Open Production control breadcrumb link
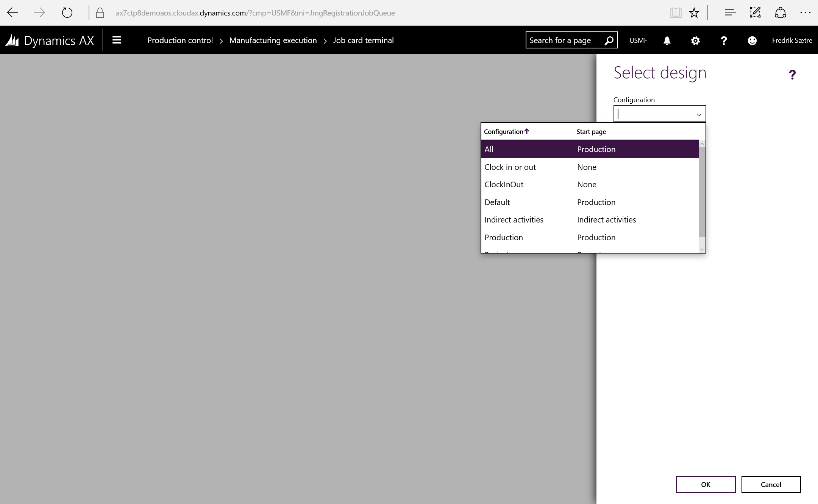818x504 pixels. [180, 40]
